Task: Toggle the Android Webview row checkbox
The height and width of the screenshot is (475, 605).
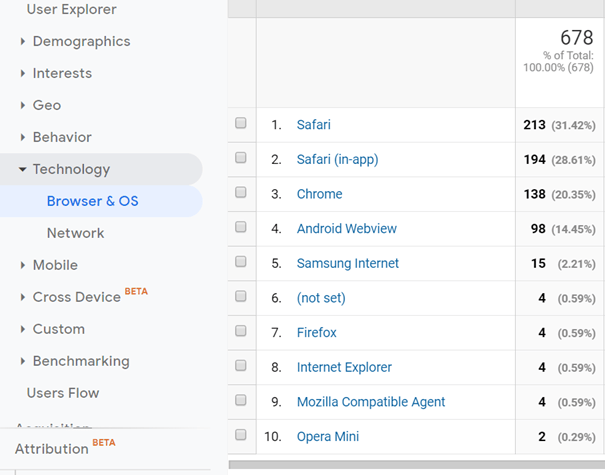Action: click(x=241, y=227)
